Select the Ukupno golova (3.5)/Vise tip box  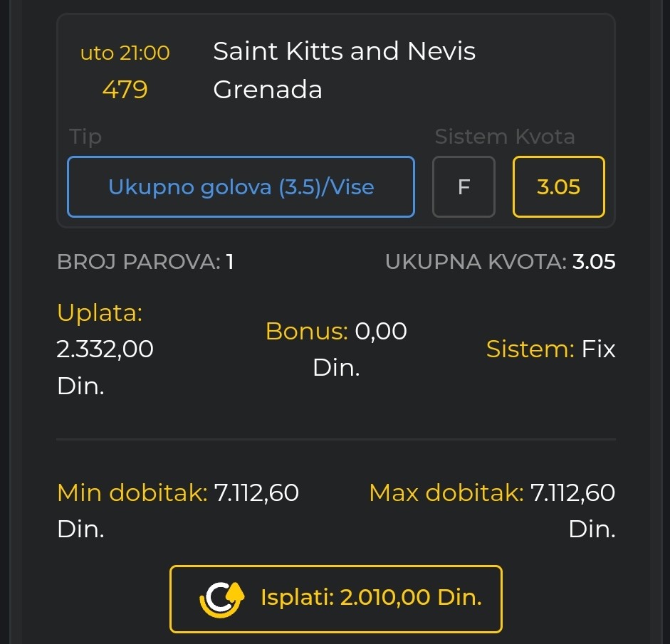[x=241, y=186]
